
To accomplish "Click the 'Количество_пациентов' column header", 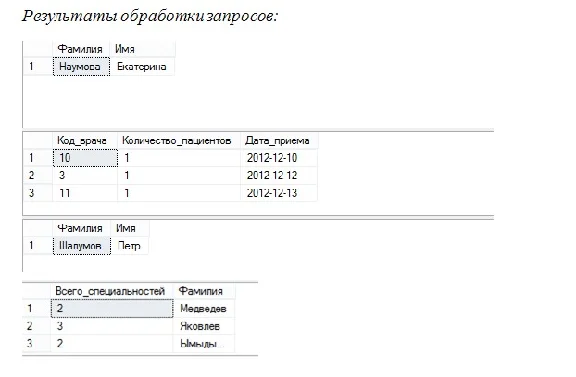I will click(x=179, y=140).
